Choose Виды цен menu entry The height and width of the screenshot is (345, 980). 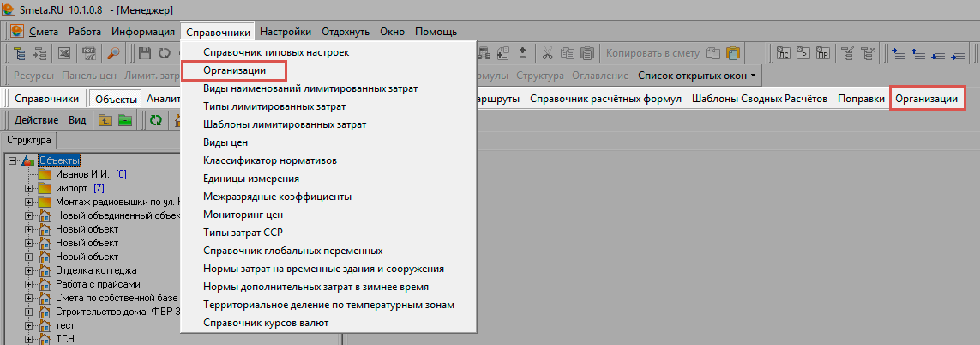(x=225, y=142)
